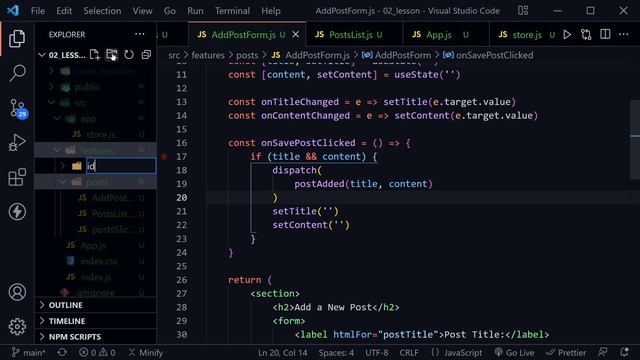Image resolution: width=640 pixels, height=360 pixels.
Task: Toggle breakpoint on line 17
Action: (164, 156)
